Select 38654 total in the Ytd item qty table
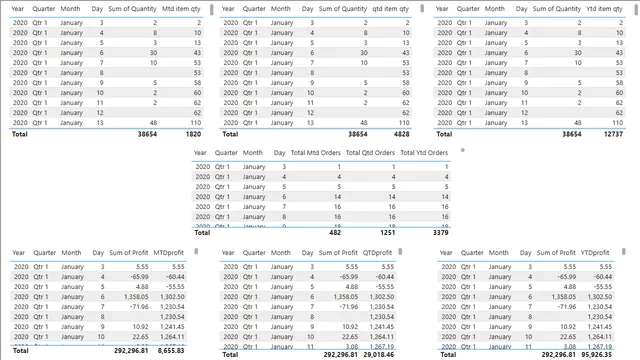This screenshot has width=640, height=360. (572, 134)
